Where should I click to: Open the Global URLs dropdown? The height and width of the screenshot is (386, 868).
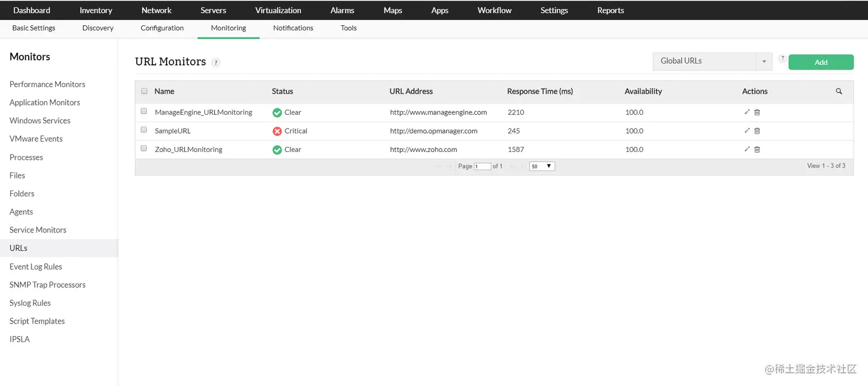click(764, 61)
